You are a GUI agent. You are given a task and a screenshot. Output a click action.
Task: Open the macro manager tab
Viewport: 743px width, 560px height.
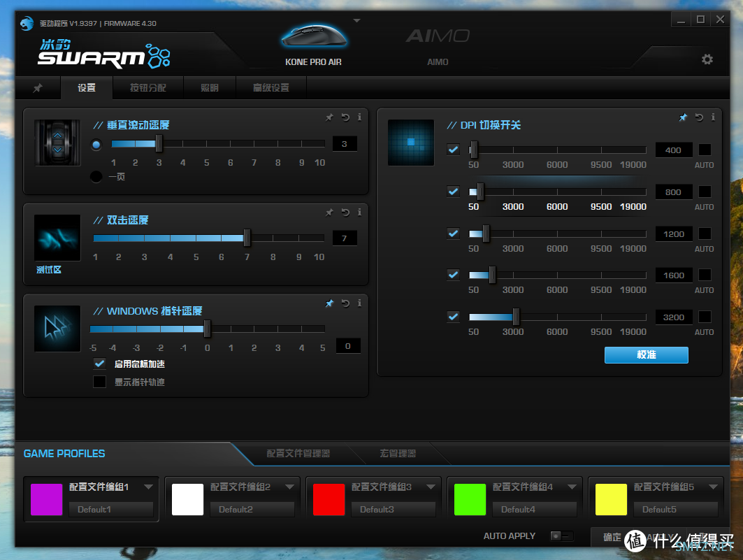pyautogui.click(x=398, y=454)
